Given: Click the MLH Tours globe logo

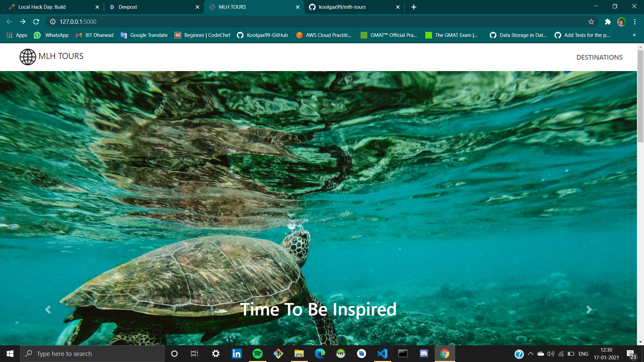Looking at the screenshot, I should [28, 57].
